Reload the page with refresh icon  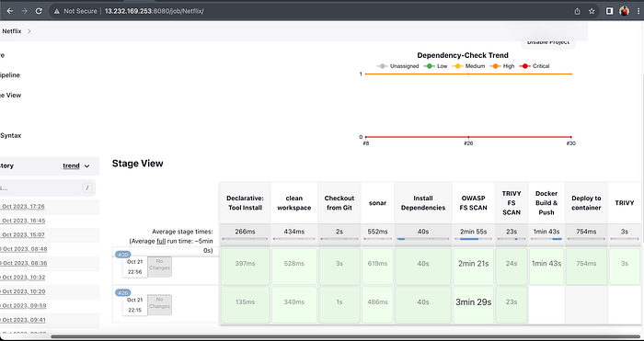click(39, 11)
